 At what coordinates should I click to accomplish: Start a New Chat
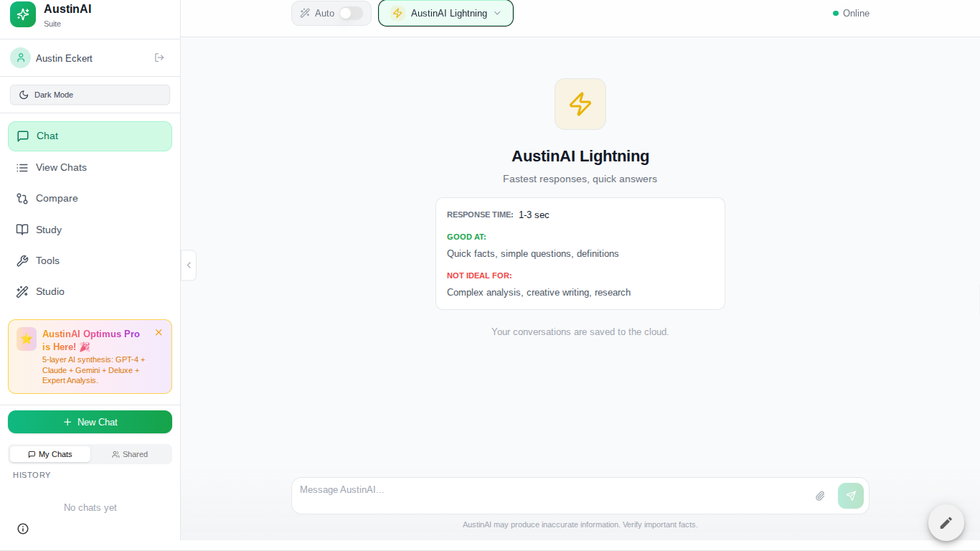(90, 422)
